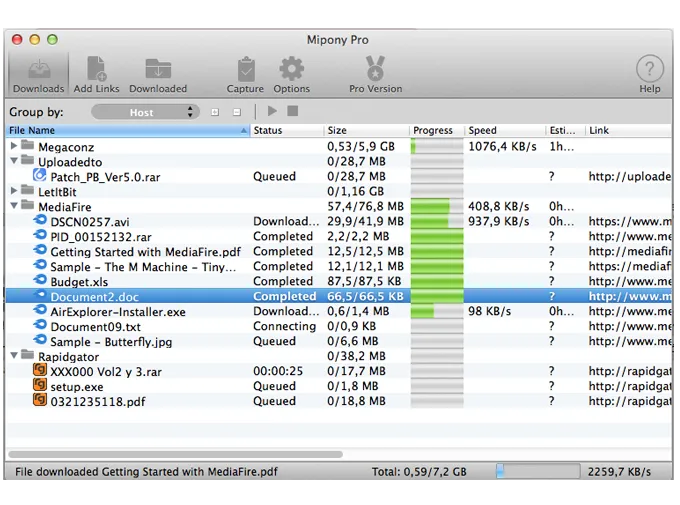Start downloads with the play button
This screenshot has width=680, height=505.
(x=272, y=111)
